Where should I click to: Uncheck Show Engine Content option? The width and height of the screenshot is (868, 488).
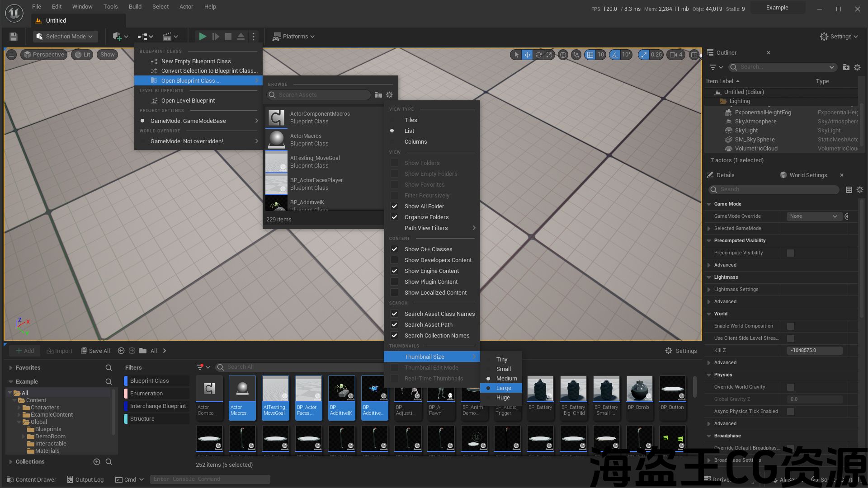[394, 271]
